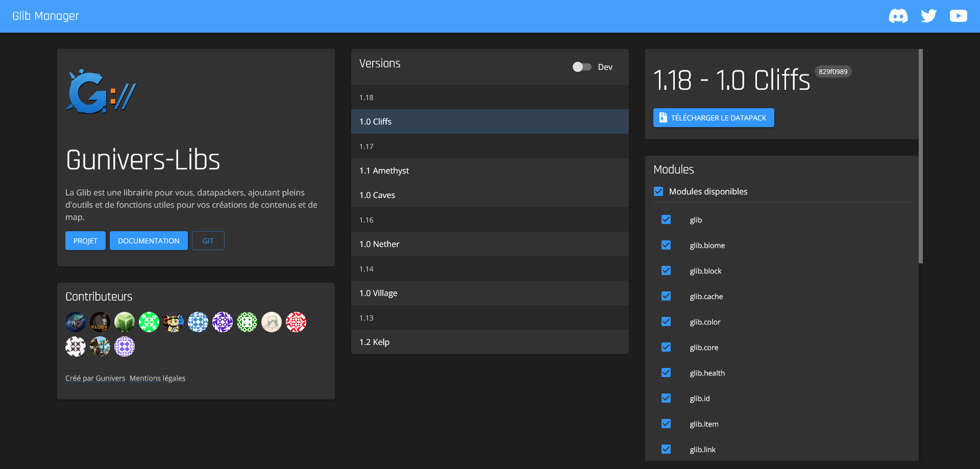
Task: Click the light purple patterned avatar in second row
Action: point(125,347)
